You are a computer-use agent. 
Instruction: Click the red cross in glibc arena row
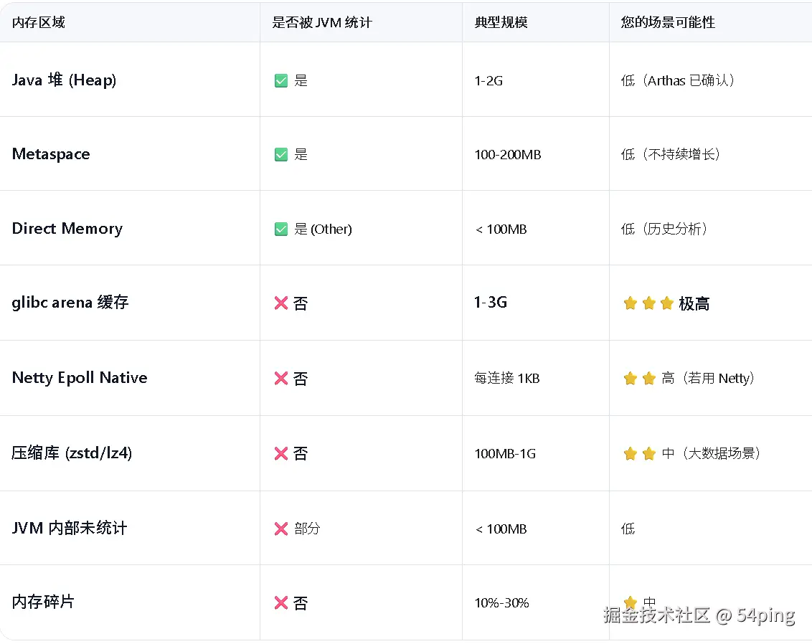pyautogui.click(x=281, y=303)
